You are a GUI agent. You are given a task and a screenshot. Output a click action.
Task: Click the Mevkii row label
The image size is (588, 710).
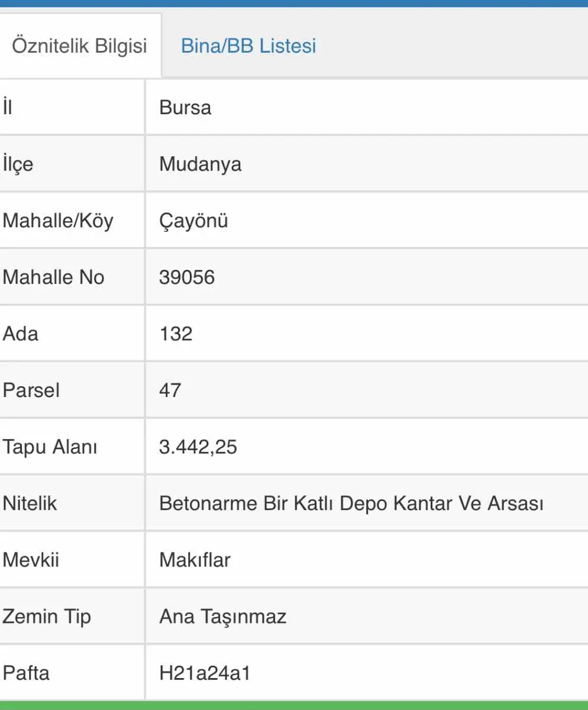(31, 560)
